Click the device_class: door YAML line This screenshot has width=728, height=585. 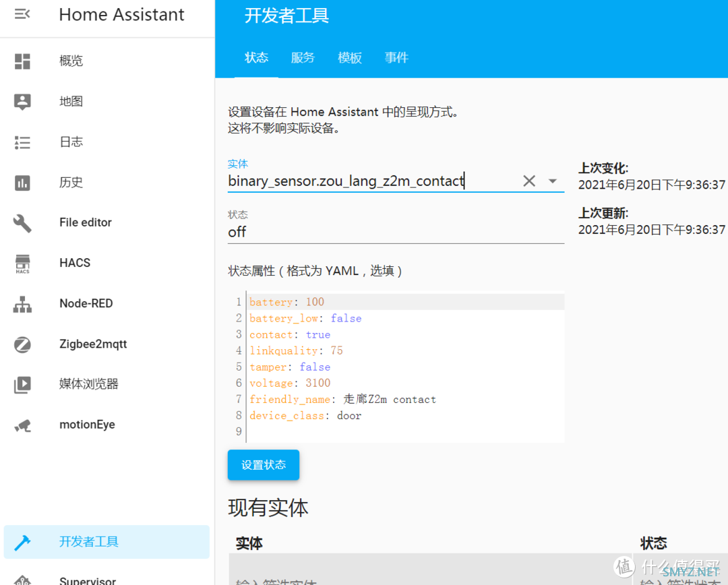[x=406, y=416]
